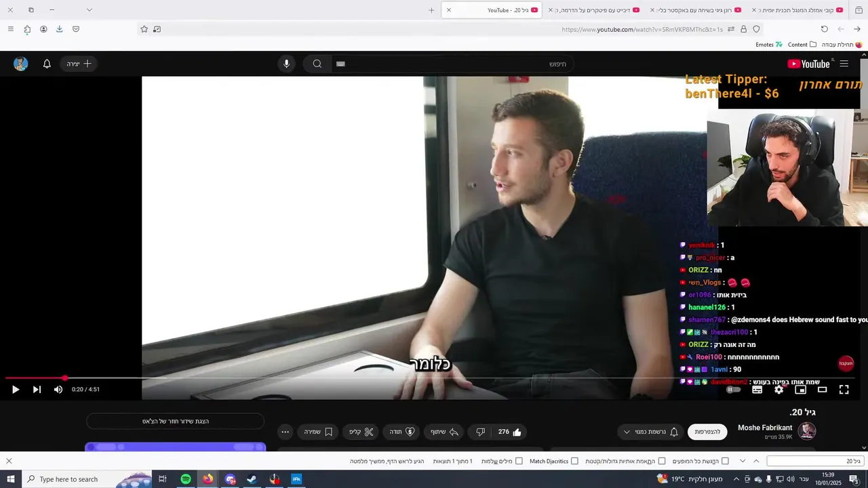The height and width of the screenshot is (488, 868).
Task: Like the video (276 likes)
Action: (510, 432)
